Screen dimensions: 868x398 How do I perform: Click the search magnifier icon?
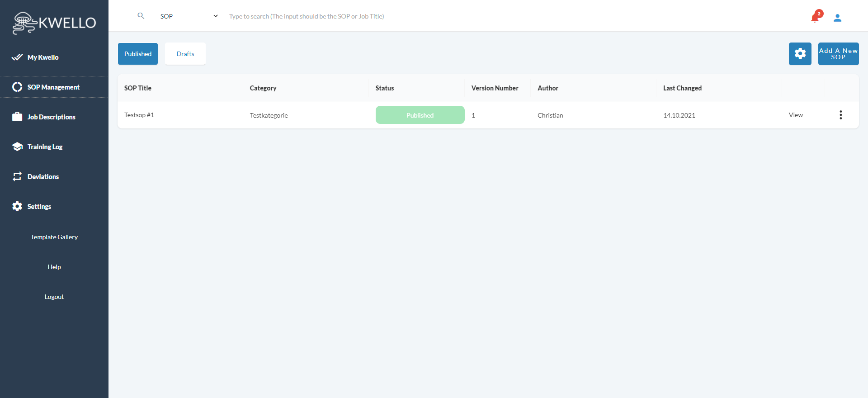[141, 16]
